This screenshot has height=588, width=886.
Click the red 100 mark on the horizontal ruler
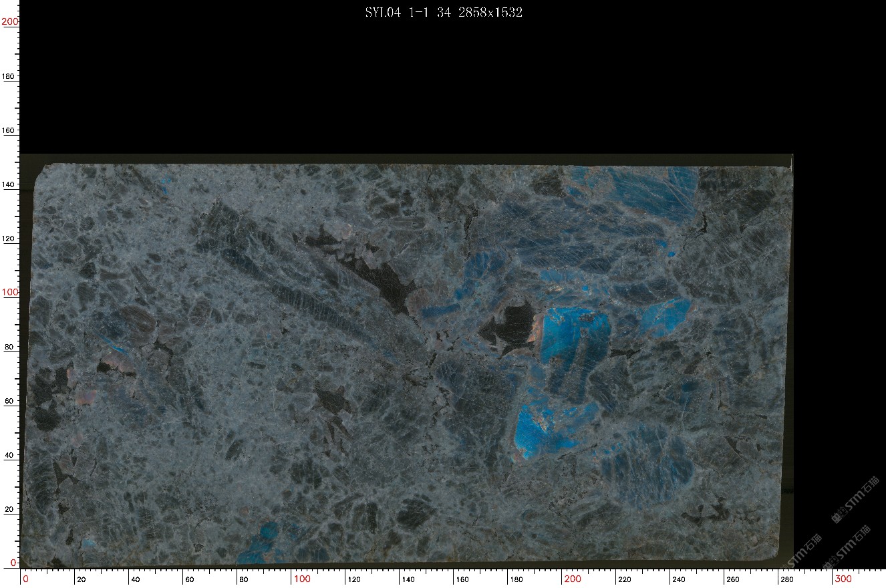coord(302,579)
